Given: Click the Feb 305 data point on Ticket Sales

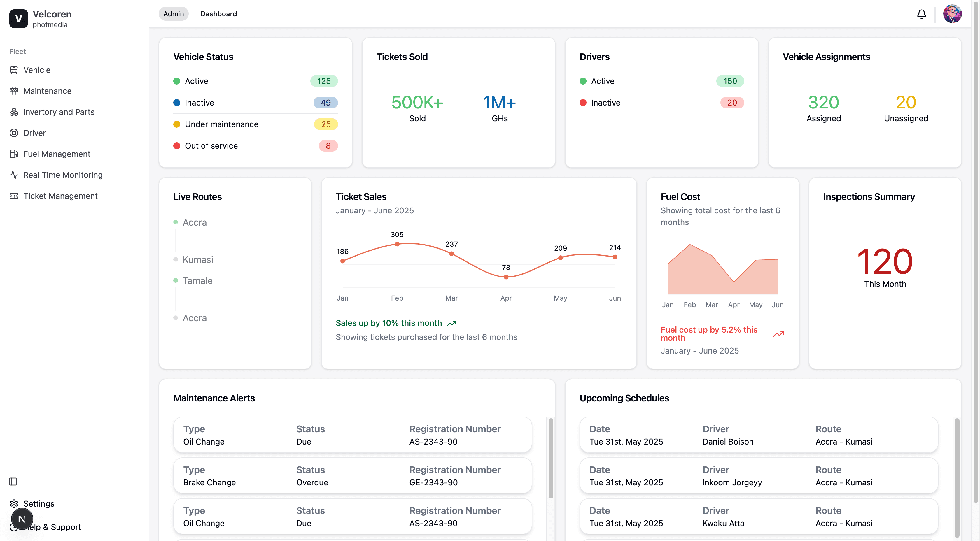Looking at the screenshot, I should click(397, 244).
